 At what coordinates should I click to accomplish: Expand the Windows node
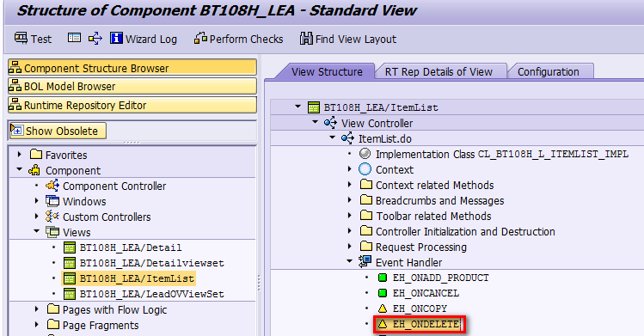[37, 201]
